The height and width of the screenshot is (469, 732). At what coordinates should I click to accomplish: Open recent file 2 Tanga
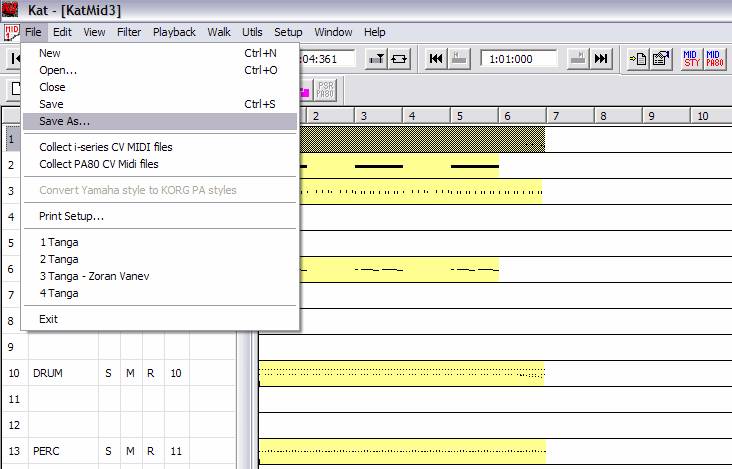(160, 259)
